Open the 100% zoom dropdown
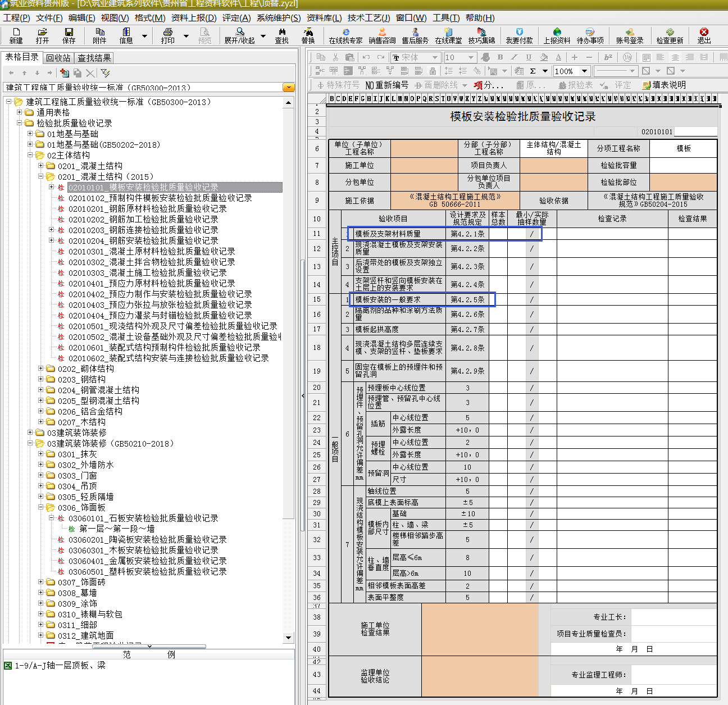Screen dimensions: 728x705 click(585, 71)
